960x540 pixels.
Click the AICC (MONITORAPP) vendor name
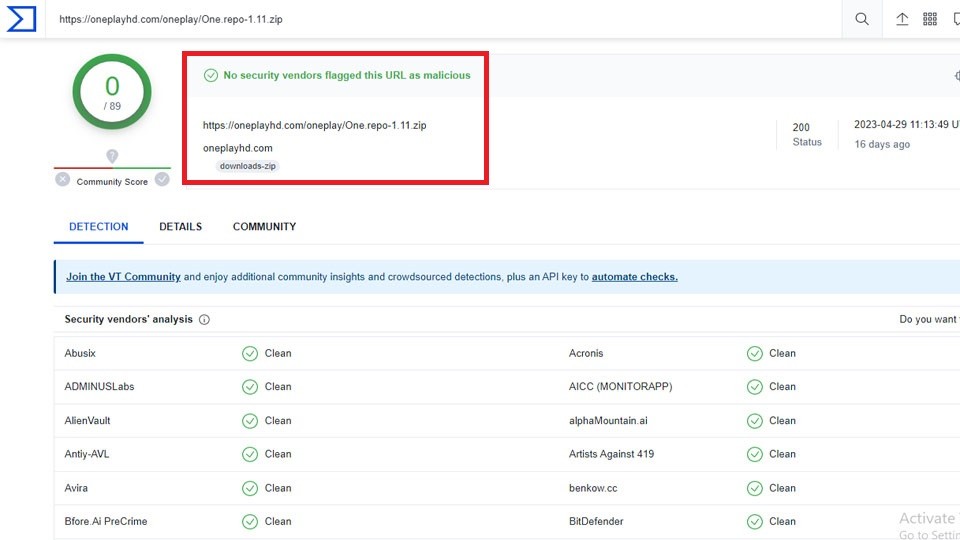tap(620, 387)
